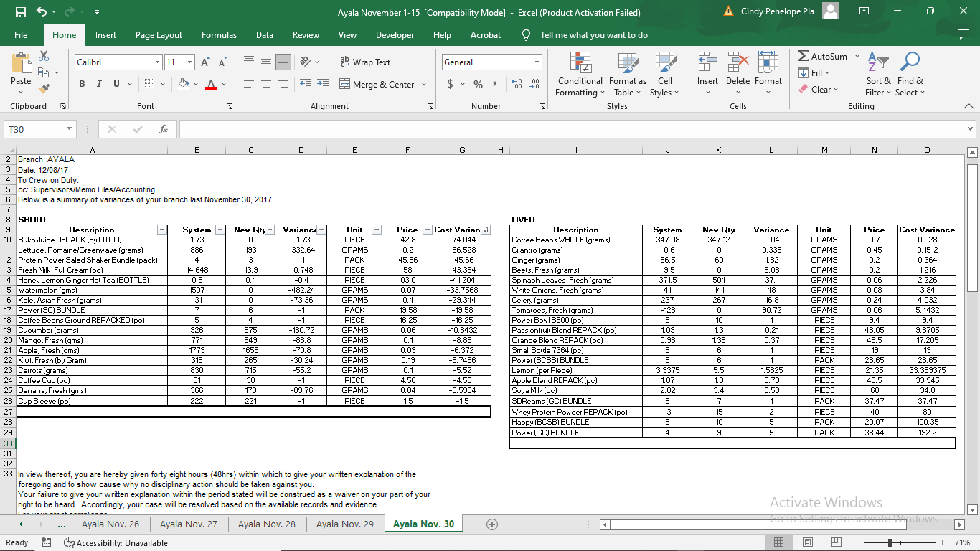Open the Ayala Nov. 29 sheet tab

344,524
